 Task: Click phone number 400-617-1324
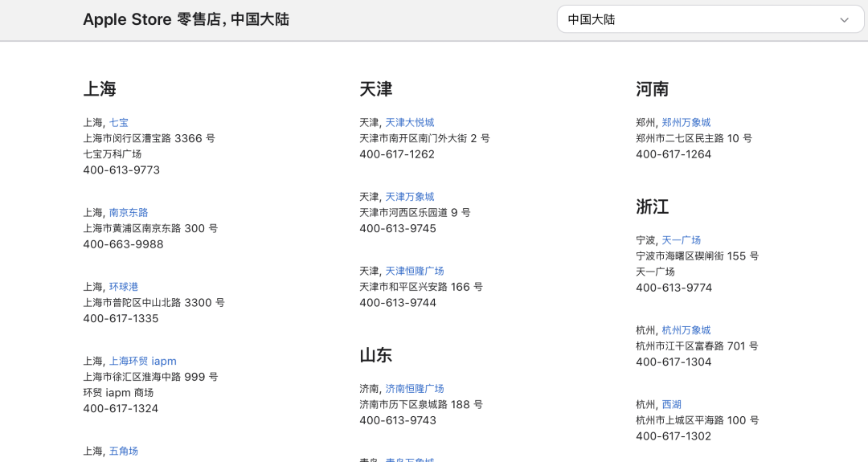(121, 408)
